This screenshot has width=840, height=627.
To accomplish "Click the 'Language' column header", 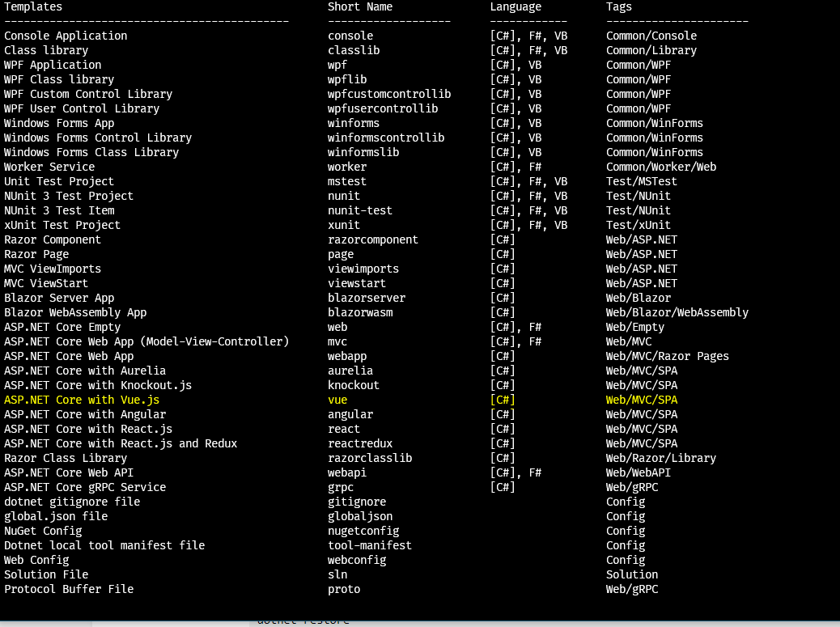I will (515, 7).
